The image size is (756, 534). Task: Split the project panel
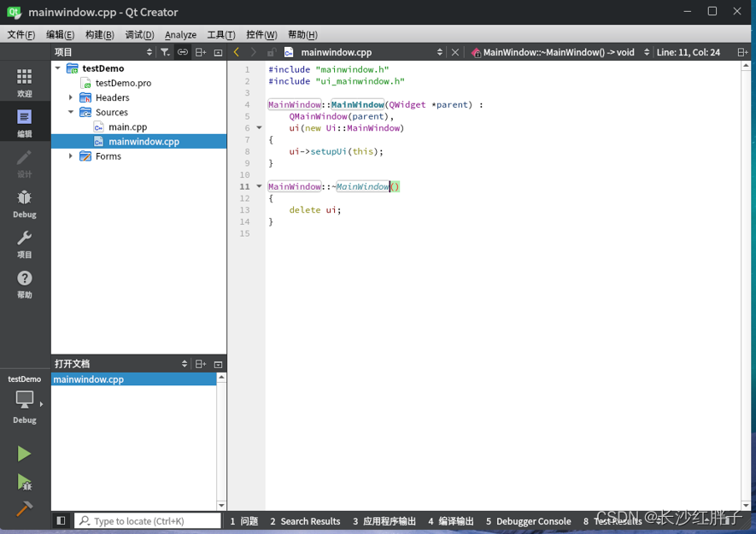201,52
